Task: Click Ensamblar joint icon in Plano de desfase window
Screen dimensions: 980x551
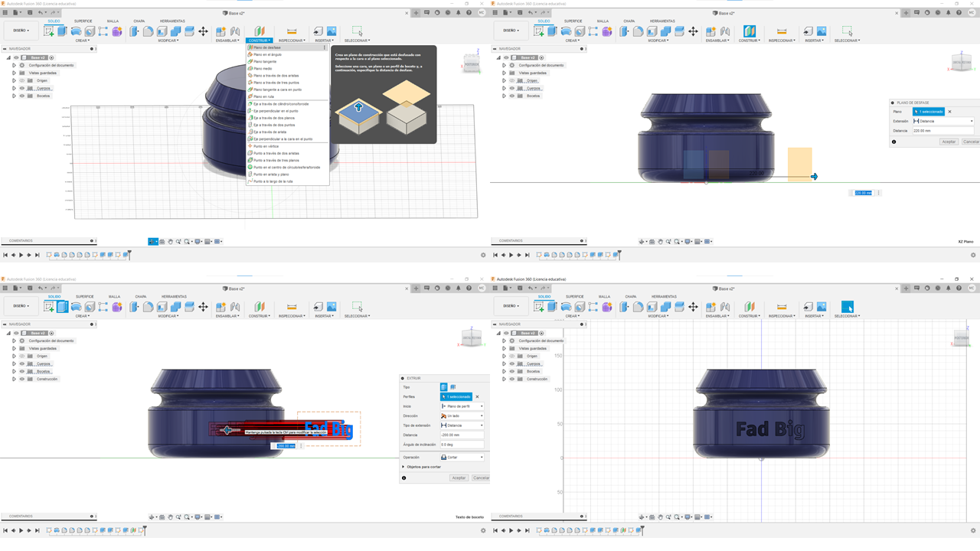Action: [x=725, y=31]
